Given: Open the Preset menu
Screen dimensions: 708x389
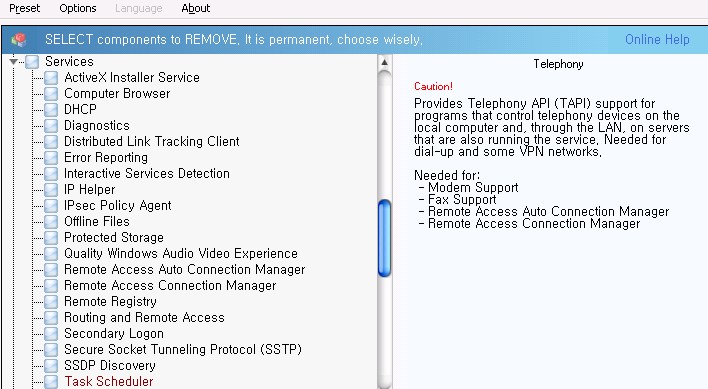Looking at the screenshot, I should (x=24, y=8).
